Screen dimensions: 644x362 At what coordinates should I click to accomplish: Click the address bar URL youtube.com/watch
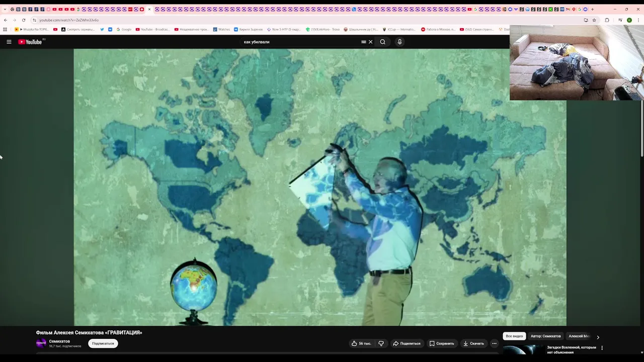pyautogui.click(x=69, y=20)
